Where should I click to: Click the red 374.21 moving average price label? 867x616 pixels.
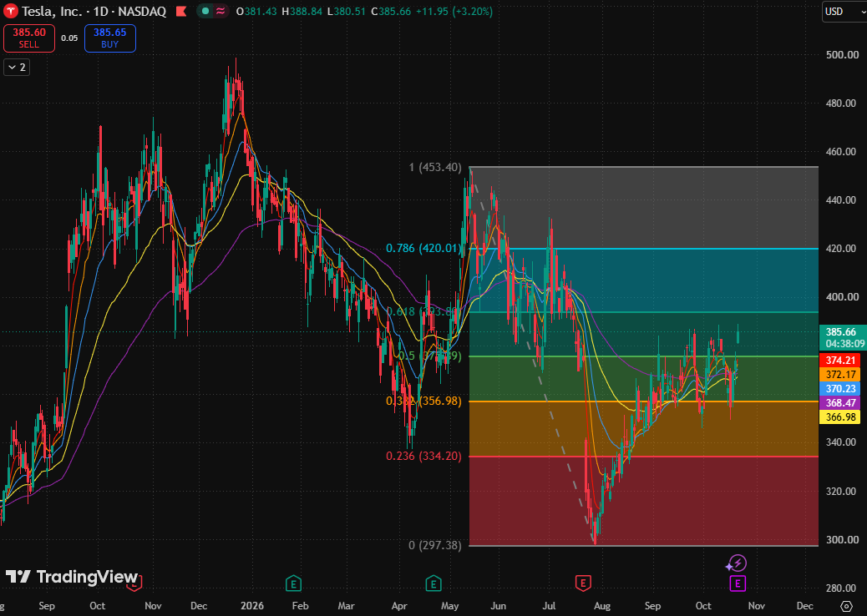(840, 361)
